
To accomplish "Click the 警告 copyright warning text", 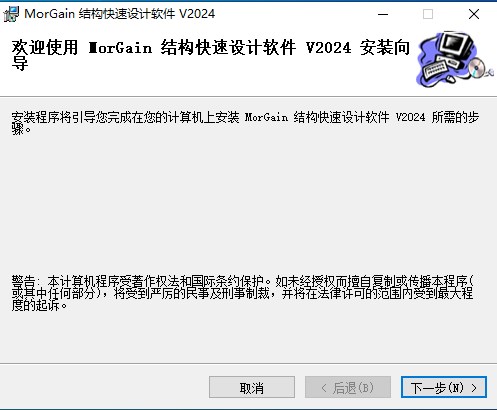I will tap(242, 293).
